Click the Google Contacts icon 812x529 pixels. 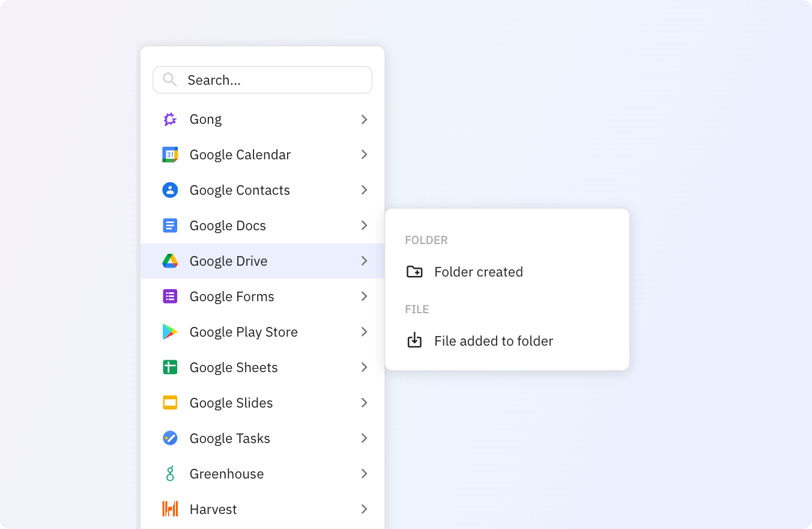(x=170, y=190)
